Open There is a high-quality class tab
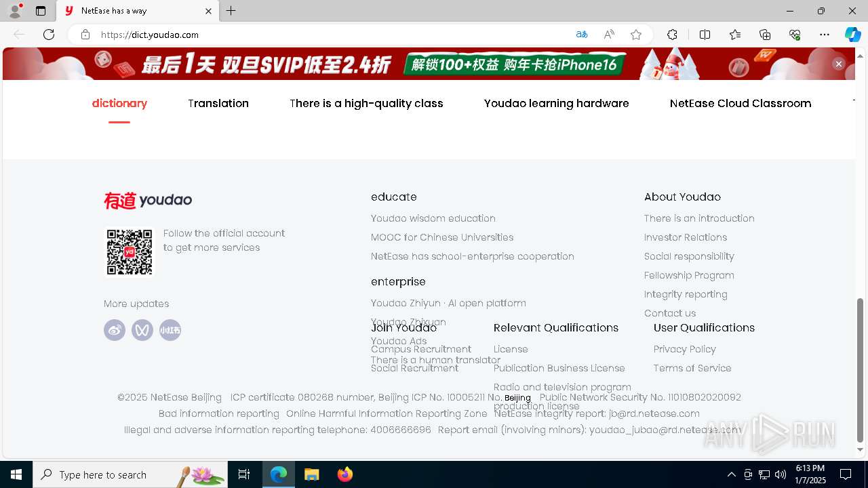This screenshot has height=488, width=868. pyautogui.click(x=366, y=103)
